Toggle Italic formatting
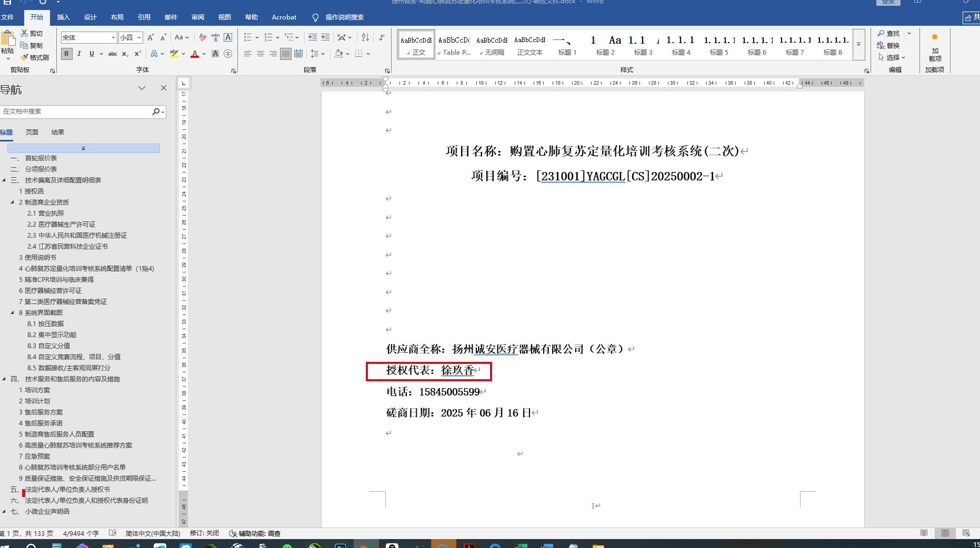Screen dimensions: 980x548 pyautogui.click(x=79, y=54)
